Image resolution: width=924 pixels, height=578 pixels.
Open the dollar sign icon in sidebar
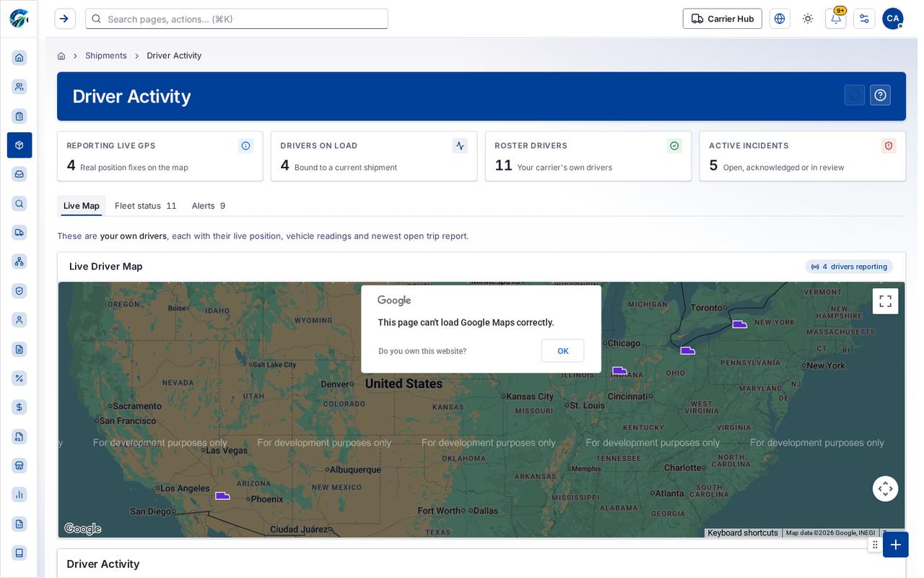click(x=19, y=407)
